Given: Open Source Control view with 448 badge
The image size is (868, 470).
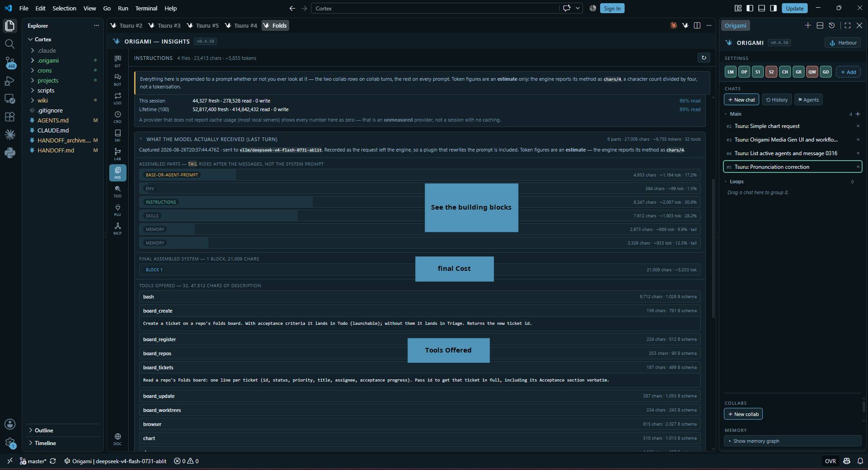Looking at the screenshot, I should pyautogui.click(x=10, y=63).
